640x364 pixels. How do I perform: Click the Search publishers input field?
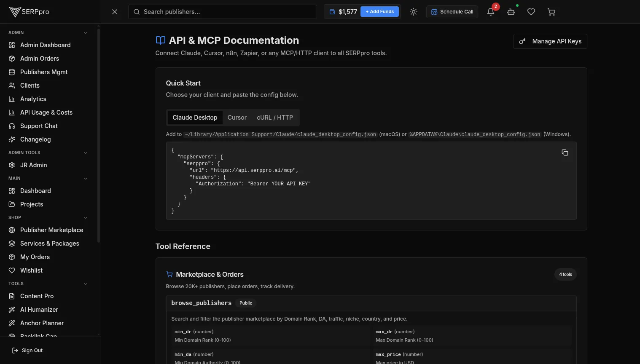[223, 12]
